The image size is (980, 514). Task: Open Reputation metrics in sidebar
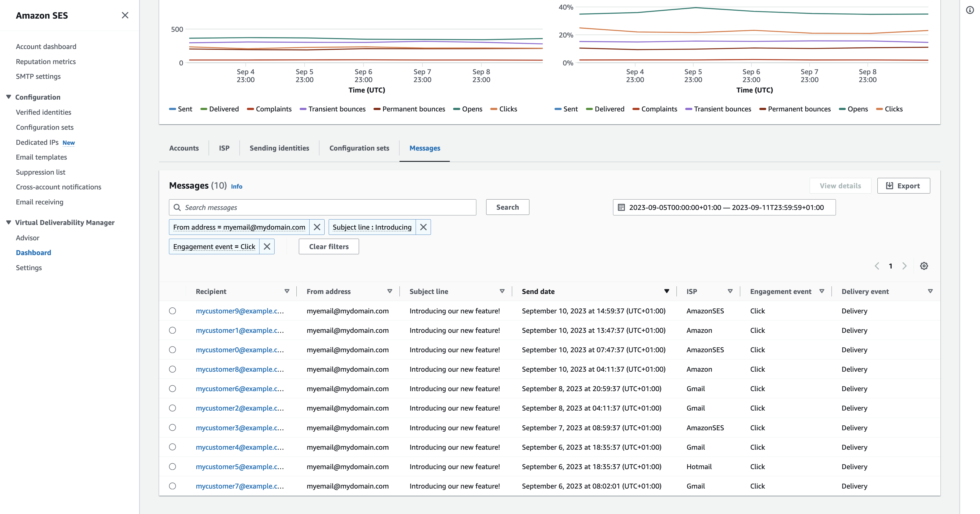pos(45,61)
